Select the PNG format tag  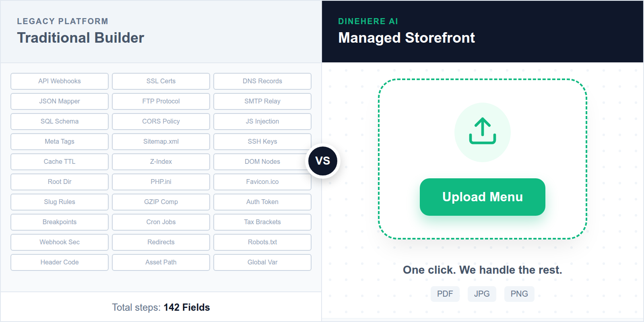pos(519,294)
